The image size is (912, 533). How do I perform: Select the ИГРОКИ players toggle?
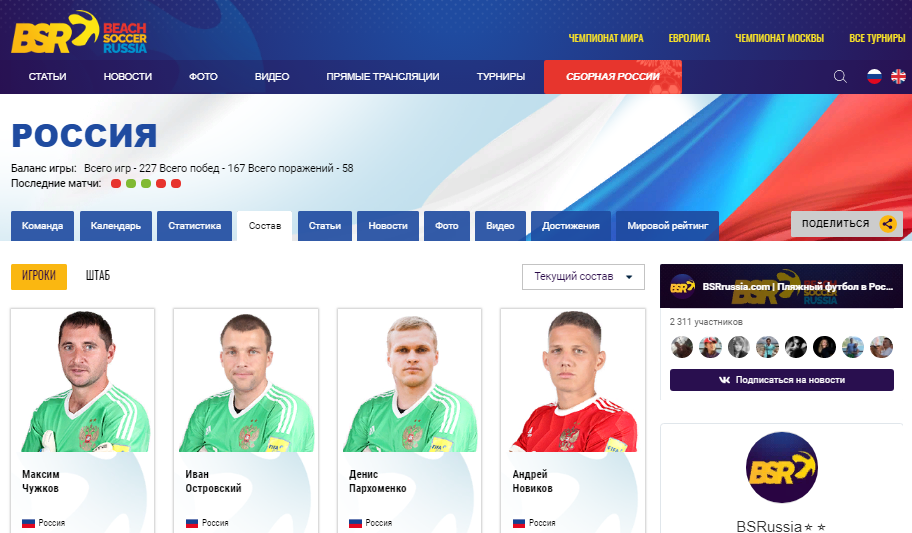(39, 276)
